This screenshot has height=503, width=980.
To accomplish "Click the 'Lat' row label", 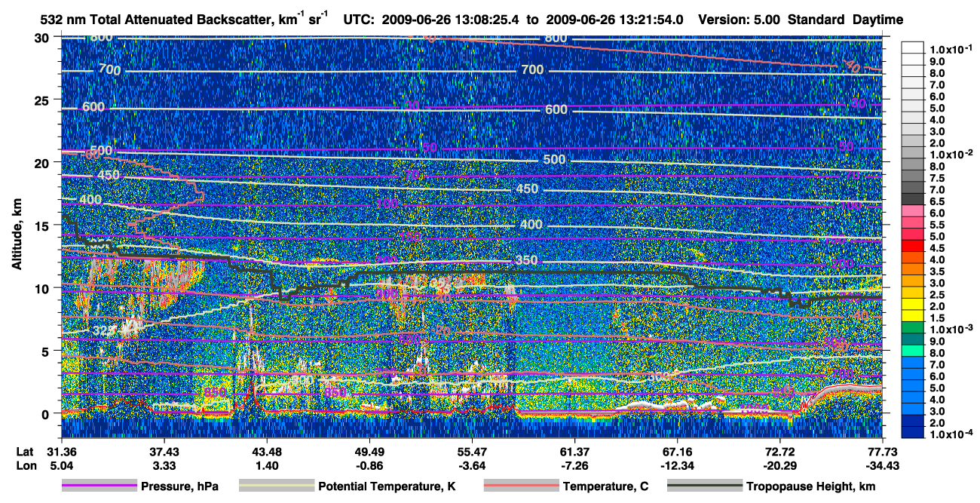I will 25,452.
